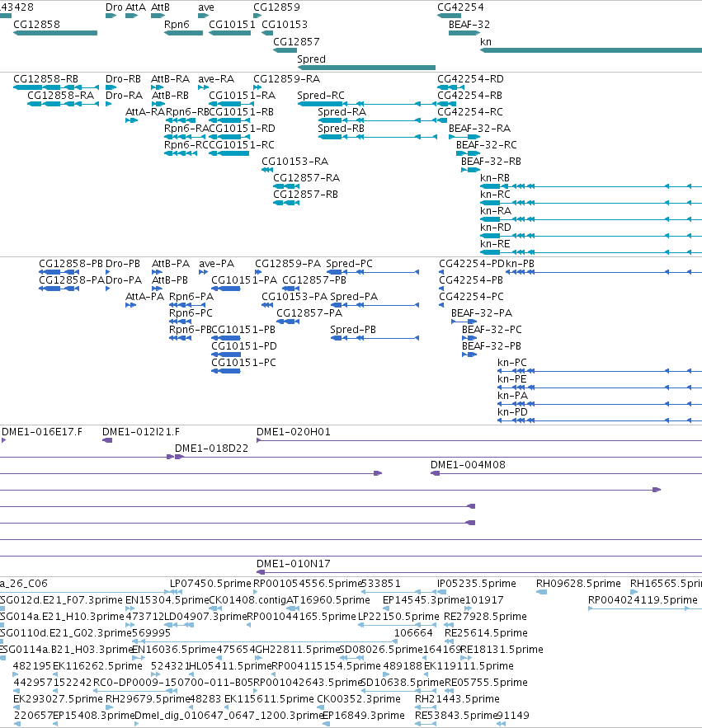Select transcript CG10151-RD label

click(242, 129)
